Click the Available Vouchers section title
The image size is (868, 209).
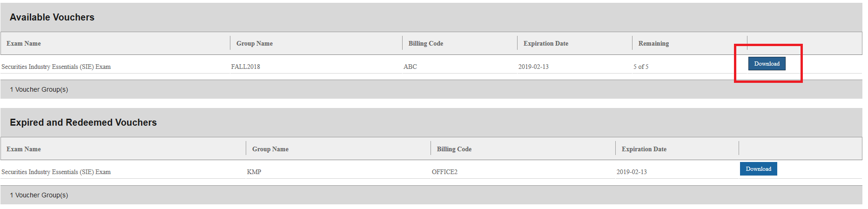[52, 18]
